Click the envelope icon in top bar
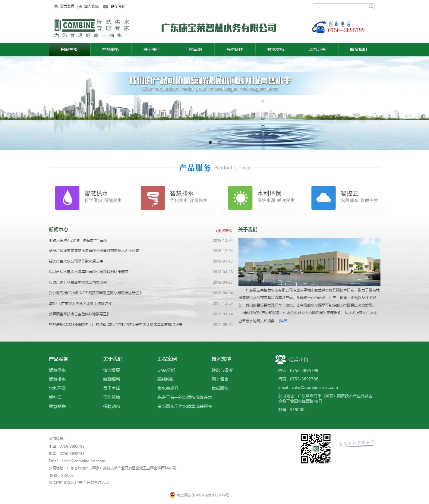Image resolution: width=429 pixels, height=504 pixels. (105, 6)
